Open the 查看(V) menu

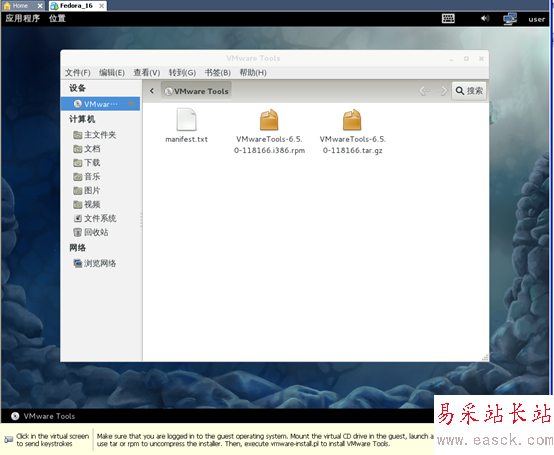tap(147, 72)
